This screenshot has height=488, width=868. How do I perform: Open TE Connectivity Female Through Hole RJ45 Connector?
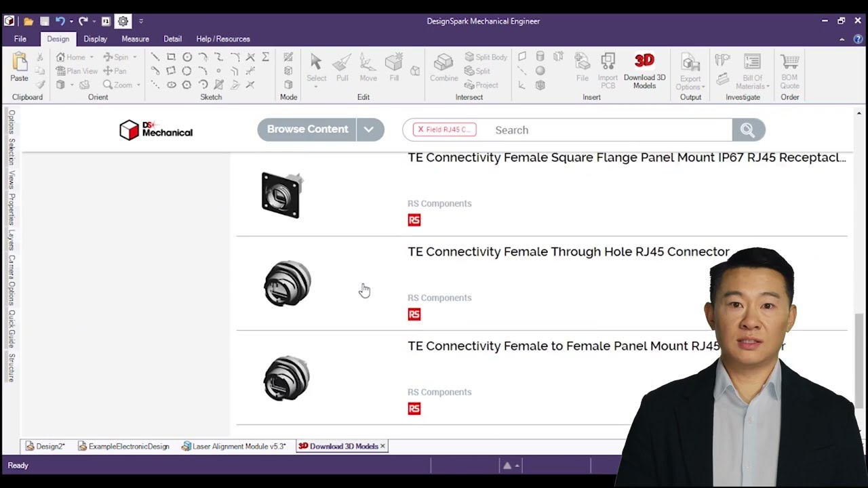[568, 251]
